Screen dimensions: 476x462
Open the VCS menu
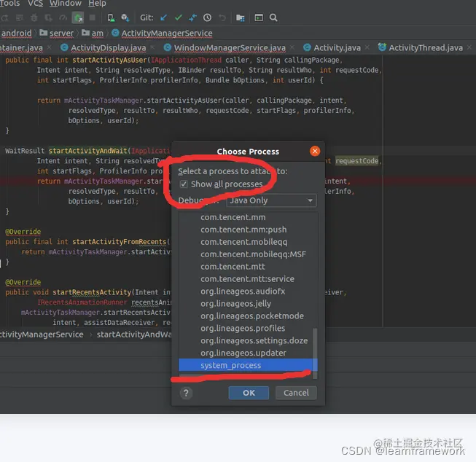point(35,4)
